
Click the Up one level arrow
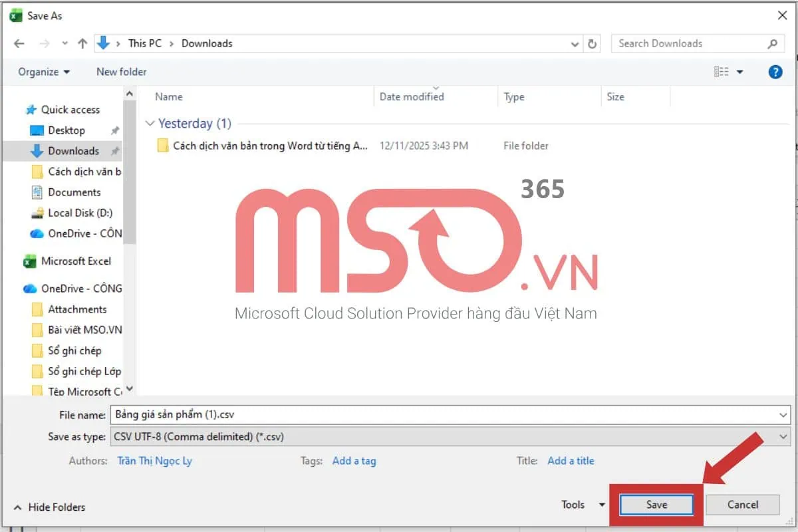tap(82, 43)
